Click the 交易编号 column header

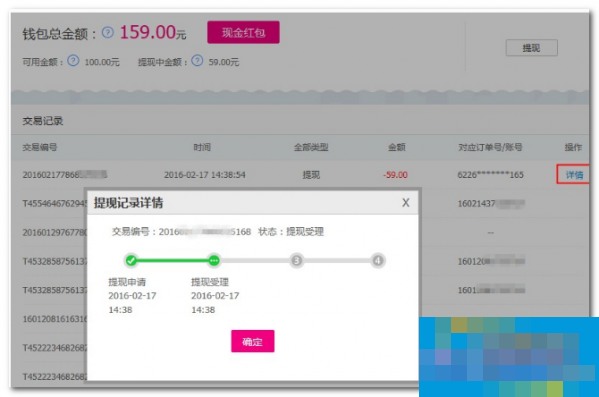point(40,147)
